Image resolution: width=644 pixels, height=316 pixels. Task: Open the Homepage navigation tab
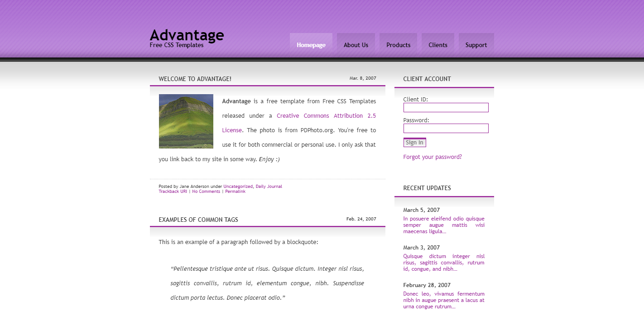(x=311, y=45)
